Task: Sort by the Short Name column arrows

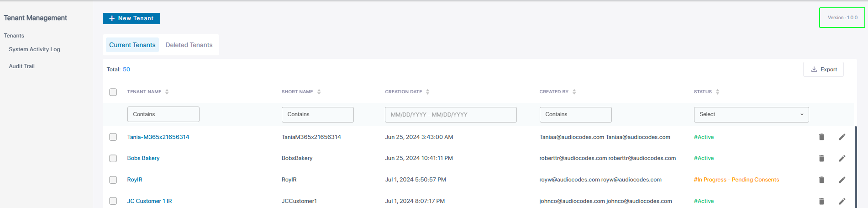Action: (319, 92)
